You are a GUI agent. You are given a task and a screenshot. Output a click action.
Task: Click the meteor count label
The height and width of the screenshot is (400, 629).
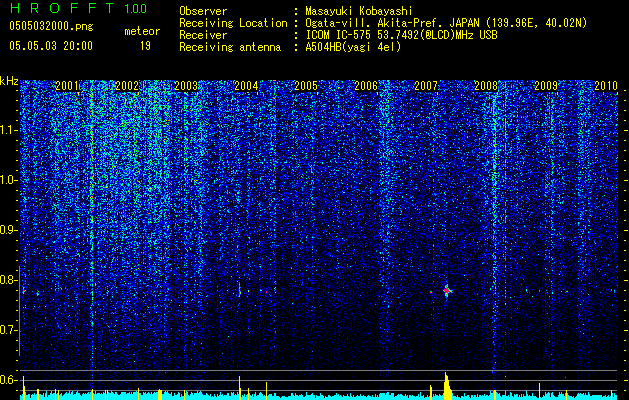pyautogui.click(x=142, y=31)
